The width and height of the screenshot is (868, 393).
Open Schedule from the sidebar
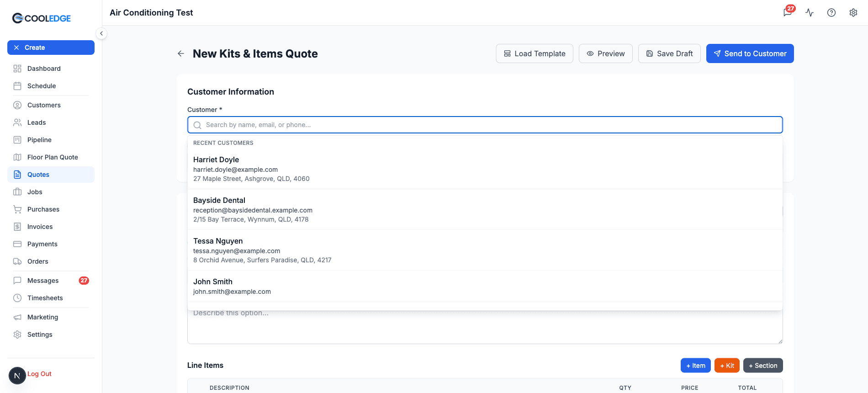tap(51, 86)
